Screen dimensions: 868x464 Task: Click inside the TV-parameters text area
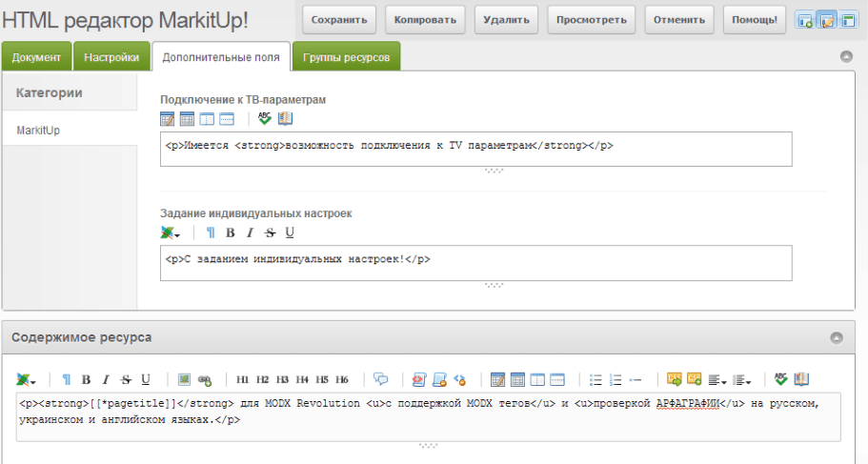(x=476, y=147)
